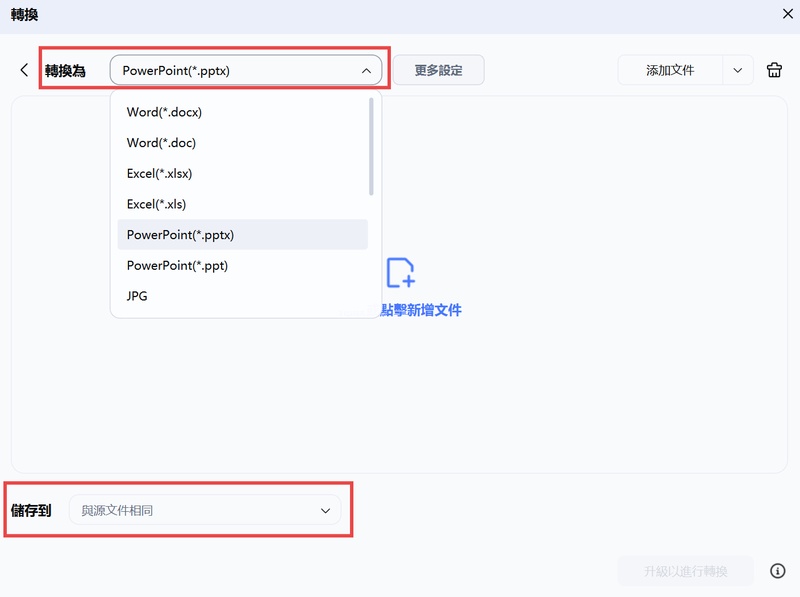Image resolution: width=800 pixels, height=597 pixels.
Task: Expand the arrow next to 添加文件
Action: coord(738,70)
